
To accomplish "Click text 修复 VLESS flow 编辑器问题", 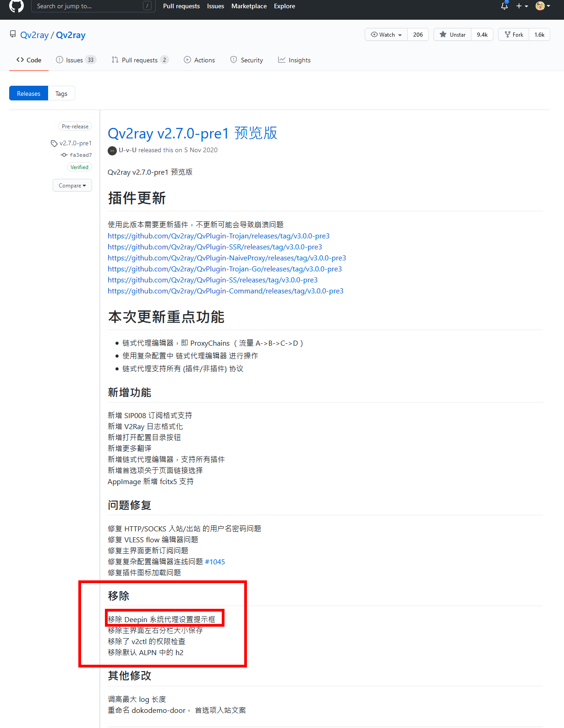I will click(153, 540).
